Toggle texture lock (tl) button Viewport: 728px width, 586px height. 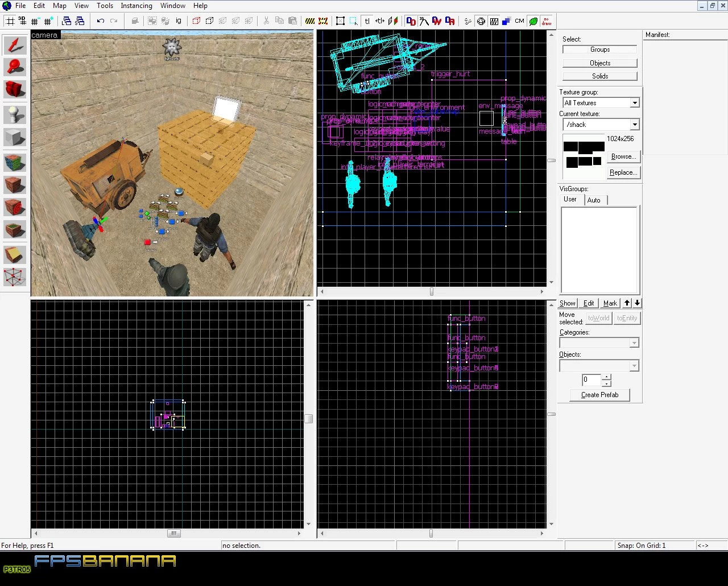pos(367,21)
